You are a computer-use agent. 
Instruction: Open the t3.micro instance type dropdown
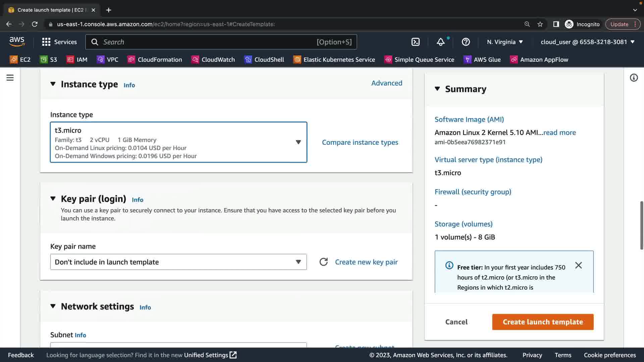click(178, 142)
